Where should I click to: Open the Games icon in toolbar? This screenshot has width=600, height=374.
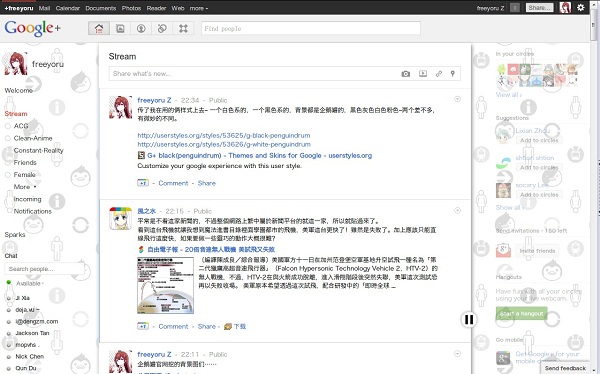(x=183, y=28)
